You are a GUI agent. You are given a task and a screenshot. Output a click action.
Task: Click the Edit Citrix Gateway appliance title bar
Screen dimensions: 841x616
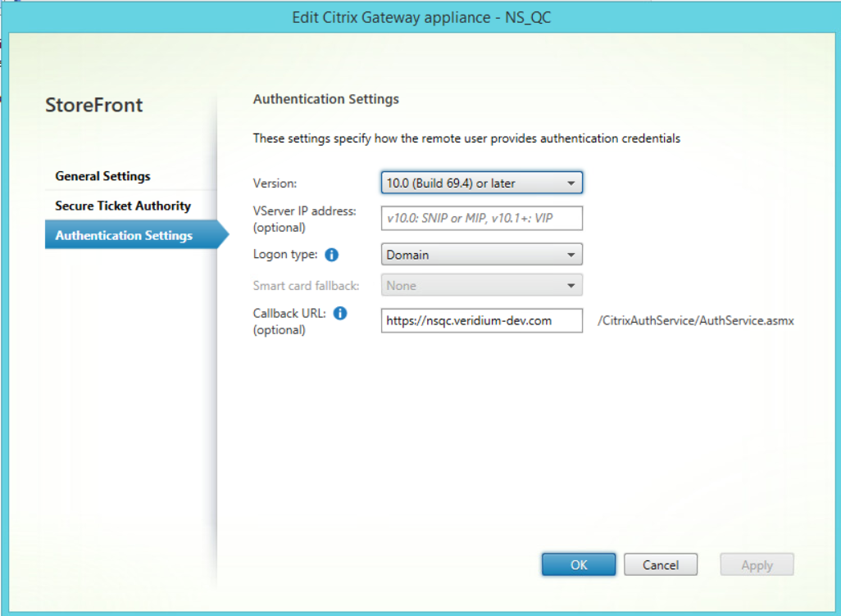[x=421, y=17]
